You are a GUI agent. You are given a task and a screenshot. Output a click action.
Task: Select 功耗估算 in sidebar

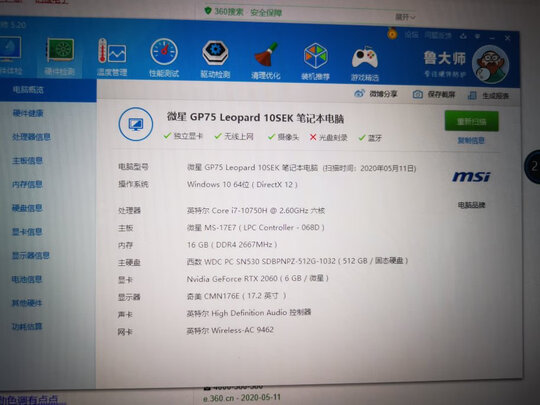pyautogui.click(x=28, y=326)
